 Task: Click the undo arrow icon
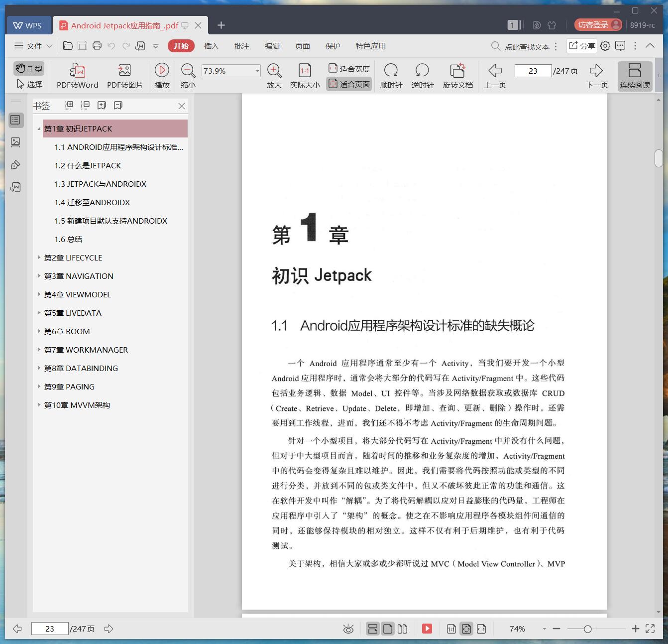coord(111,46)
